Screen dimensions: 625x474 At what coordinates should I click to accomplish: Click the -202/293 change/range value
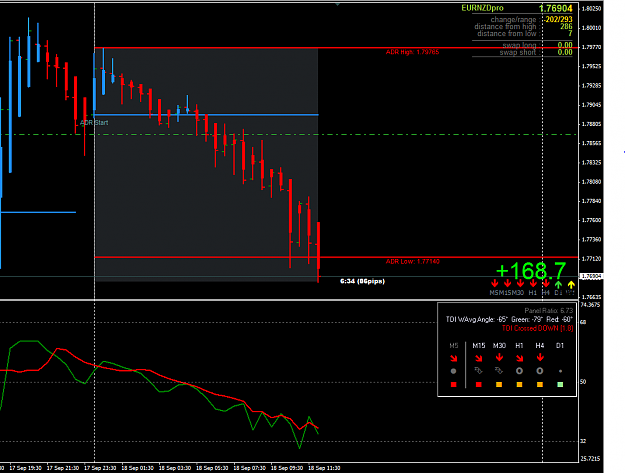[558, 19]
